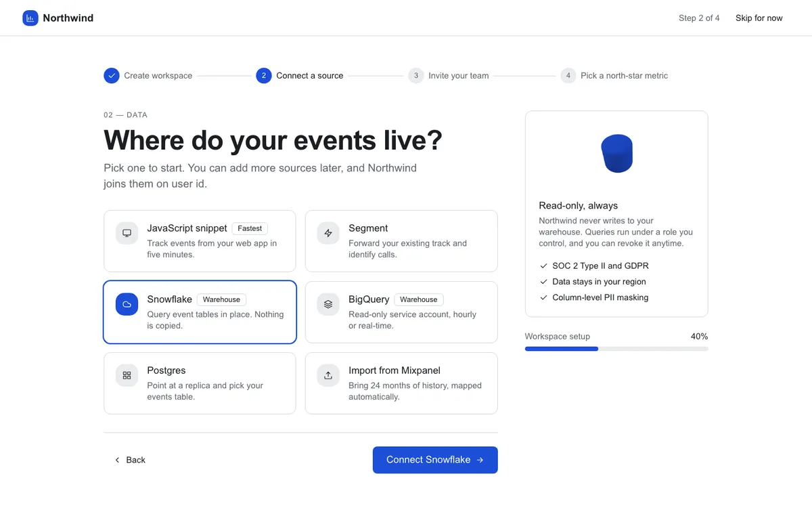Viewport: 812px width, 508px height.
Task: Click the Step 2 of 4 text
Action: [x=699, y=18]
